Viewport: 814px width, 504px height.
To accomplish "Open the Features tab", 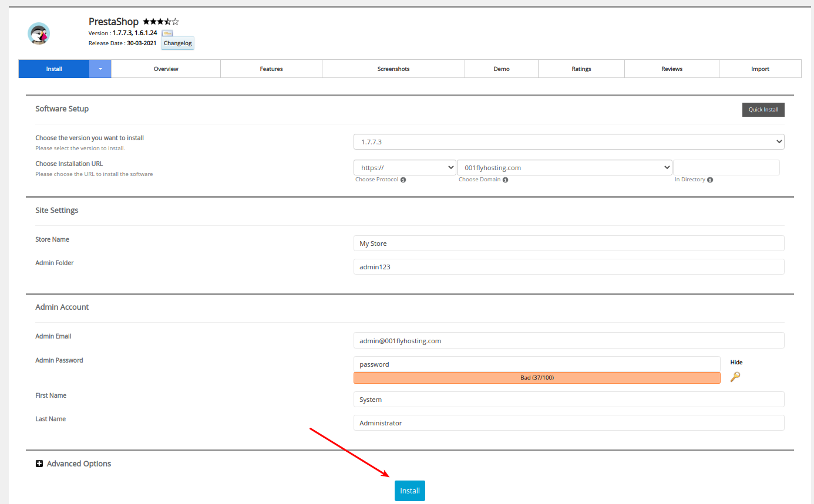I will coord(271,69).
